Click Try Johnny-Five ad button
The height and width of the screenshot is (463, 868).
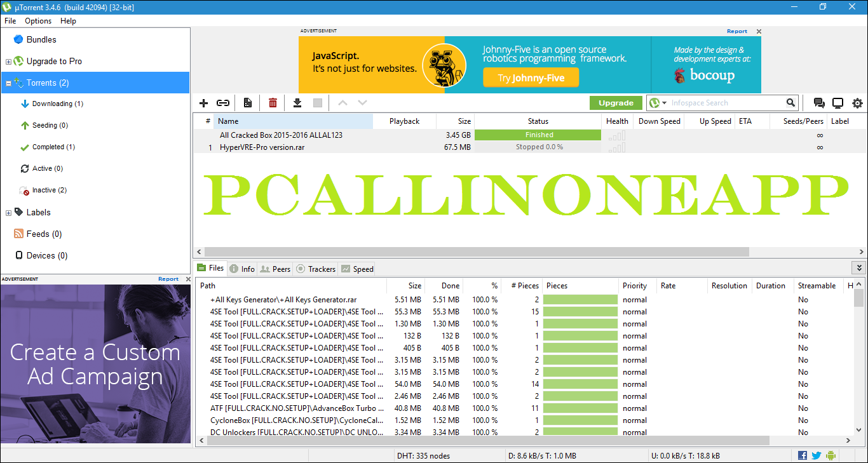pyautogui.click(x=532, y=78)
